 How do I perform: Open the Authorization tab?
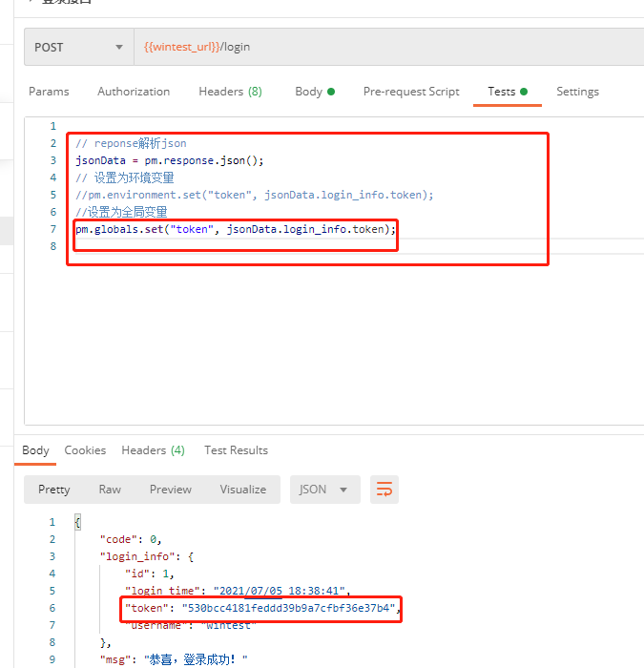(x=134, y=92)
